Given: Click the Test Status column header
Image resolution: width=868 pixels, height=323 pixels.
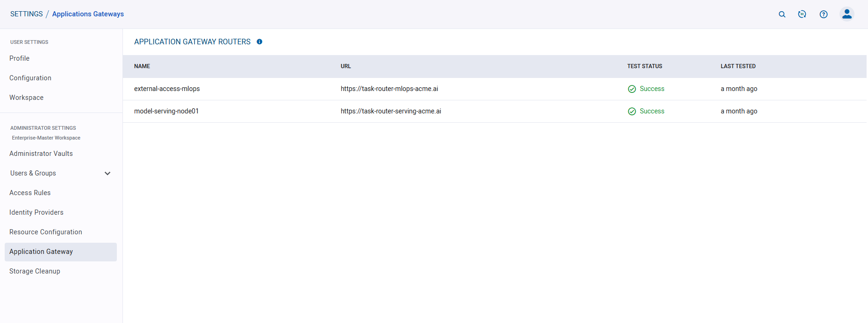Looking at the screenshot, I should [645, 66].
